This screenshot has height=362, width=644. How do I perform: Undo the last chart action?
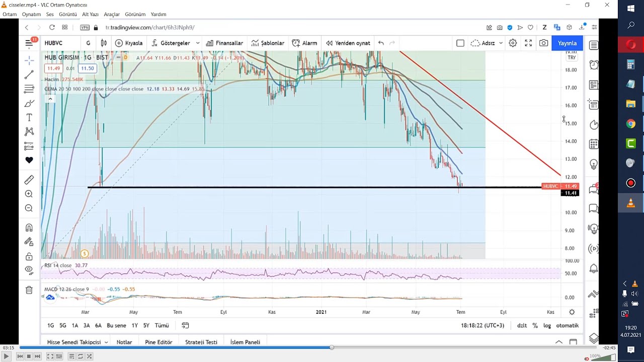381,43
